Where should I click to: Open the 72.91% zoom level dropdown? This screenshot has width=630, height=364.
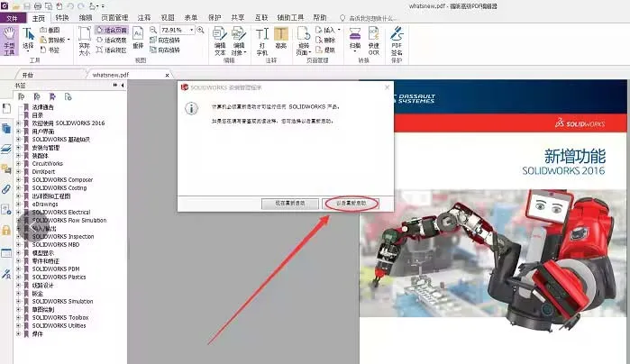(x=191, y=30)
